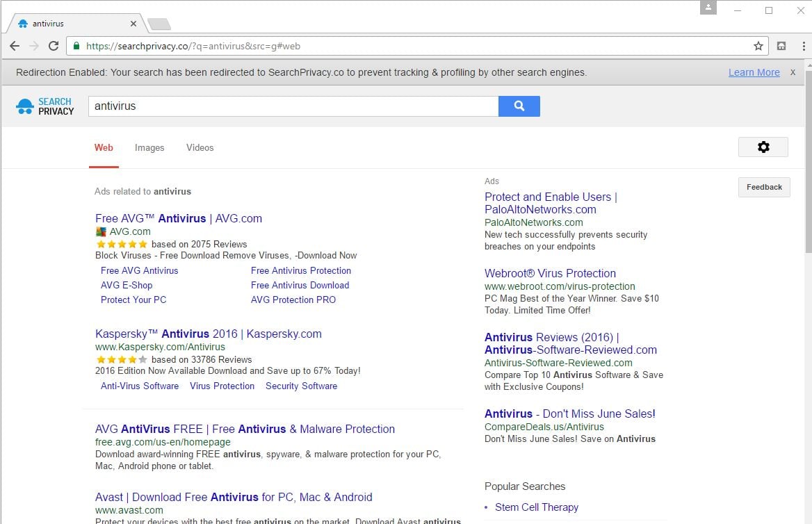Open the AVG E-Shop sublink
This screenshot has height=524, width=812.
(127, 285)
